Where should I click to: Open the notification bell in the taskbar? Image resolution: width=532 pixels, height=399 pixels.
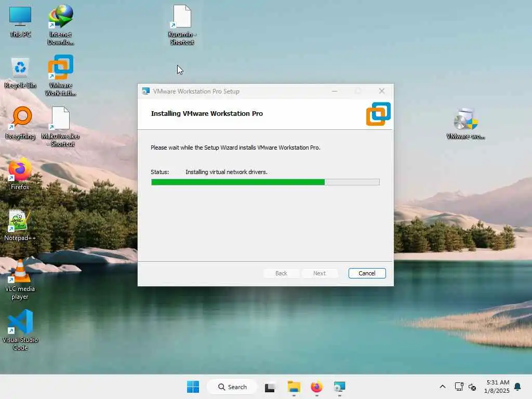coord(517,387)
